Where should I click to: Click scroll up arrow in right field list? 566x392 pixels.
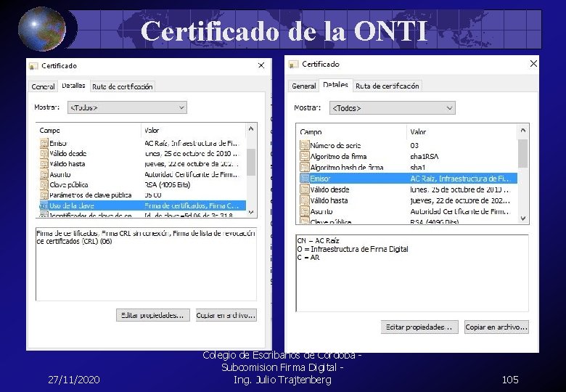pyautogui.click(x=522, y=131)
